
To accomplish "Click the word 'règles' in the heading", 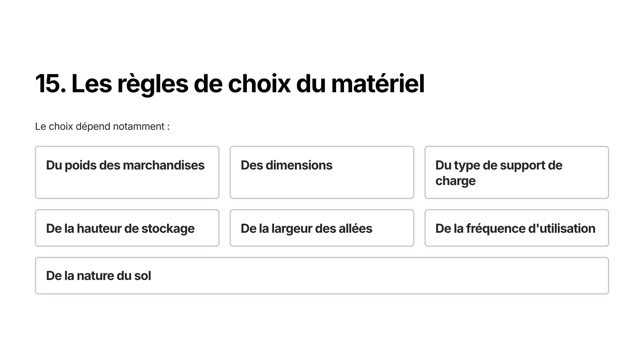I will (x=153, y=84).
